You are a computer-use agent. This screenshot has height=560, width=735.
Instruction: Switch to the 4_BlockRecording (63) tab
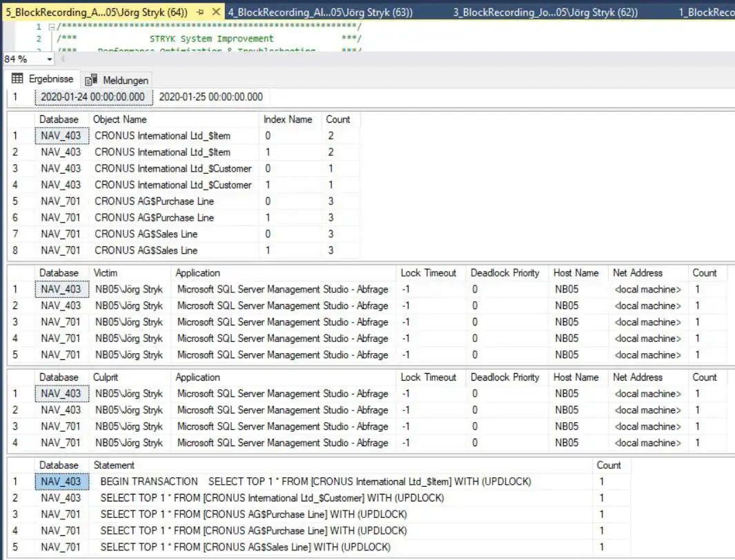[x=320, y=12]
